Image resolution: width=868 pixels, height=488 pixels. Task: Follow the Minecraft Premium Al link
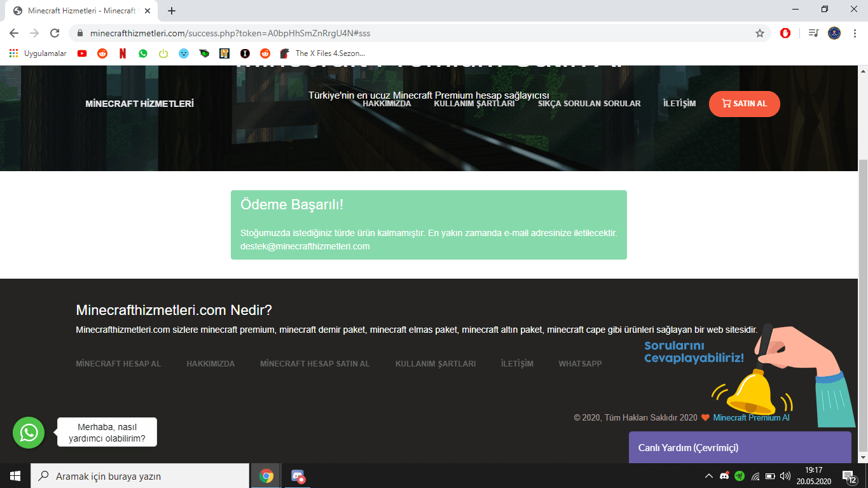[x=751, y=418]
